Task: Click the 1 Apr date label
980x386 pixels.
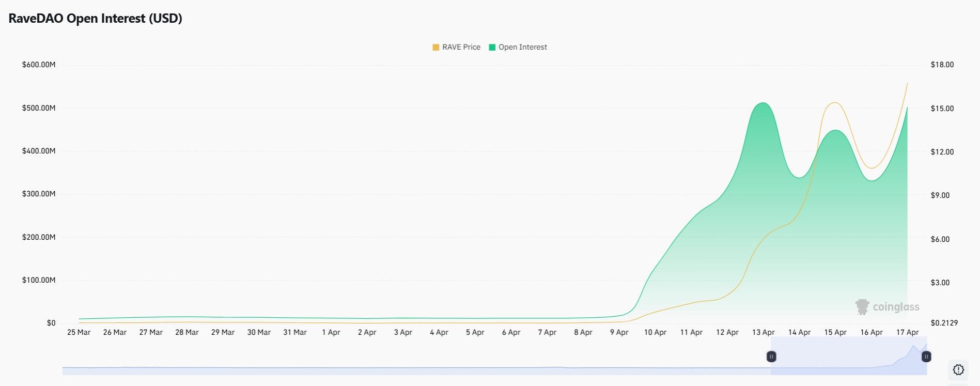Action: [x=331, y=332]
